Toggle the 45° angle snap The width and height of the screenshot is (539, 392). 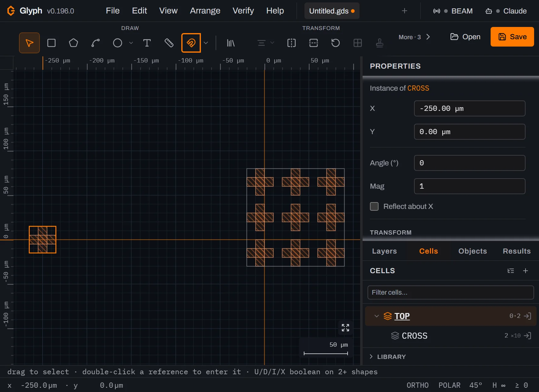click(476, 385)
